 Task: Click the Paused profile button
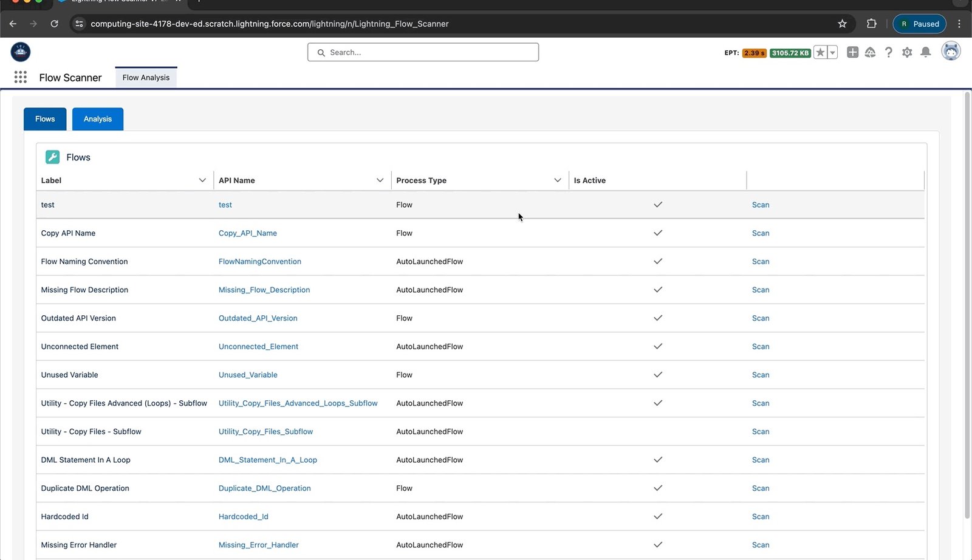coord(919,24)
